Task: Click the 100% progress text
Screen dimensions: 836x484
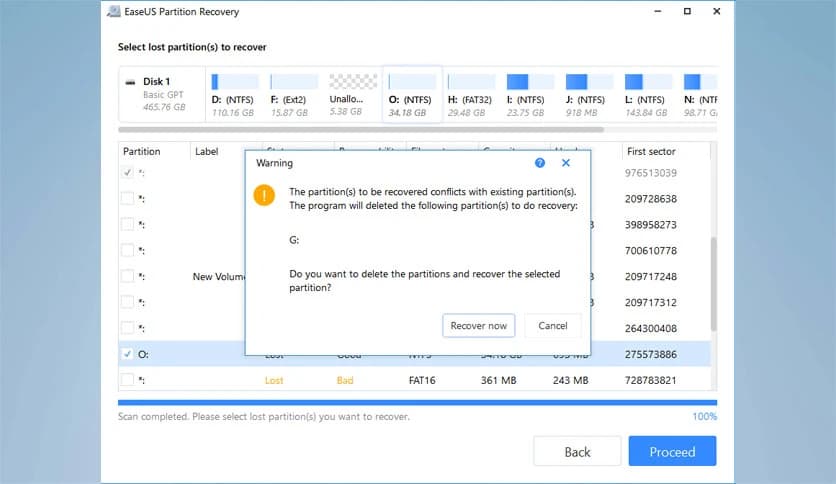Action: [704, 416]
